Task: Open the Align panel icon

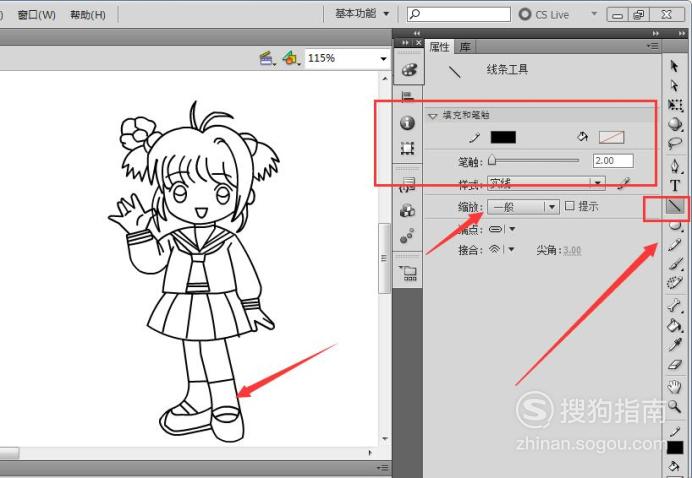Action: 407,96
